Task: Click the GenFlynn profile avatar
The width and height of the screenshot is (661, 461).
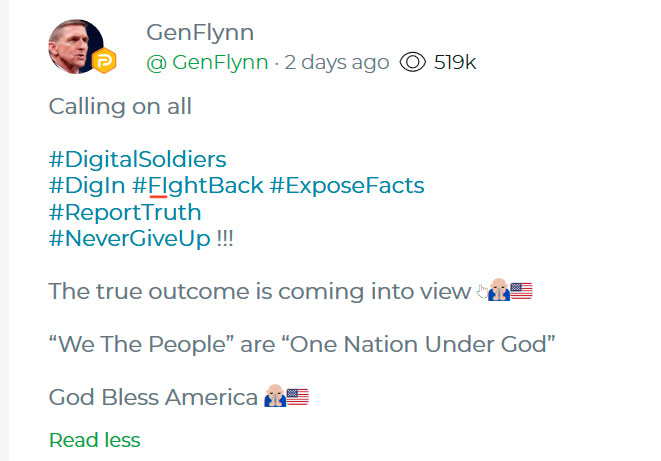Action: [76, 46]
